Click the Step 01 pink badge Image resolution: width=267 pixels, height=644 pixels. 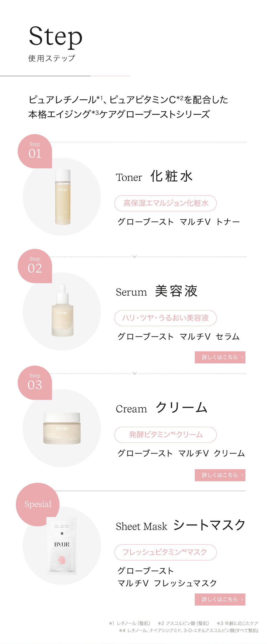pyautogui.click(x=35, y=151)
